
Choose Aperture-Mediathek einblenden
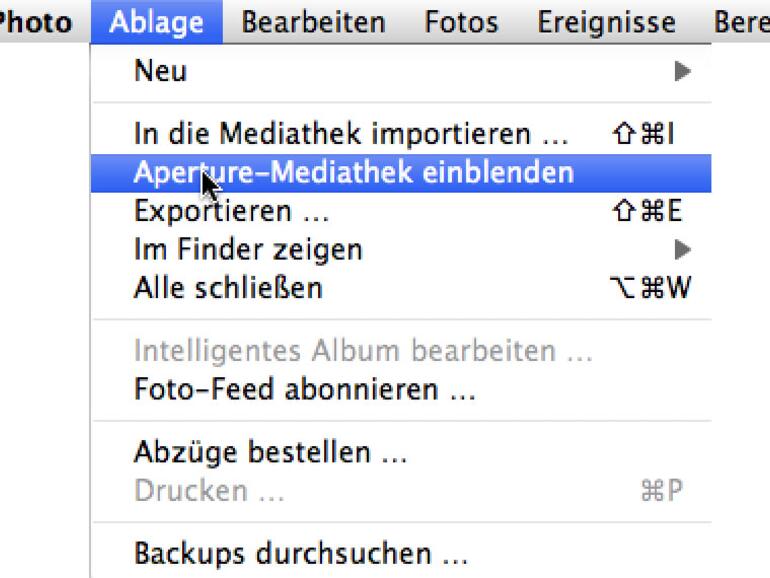[x=353, y=172]
